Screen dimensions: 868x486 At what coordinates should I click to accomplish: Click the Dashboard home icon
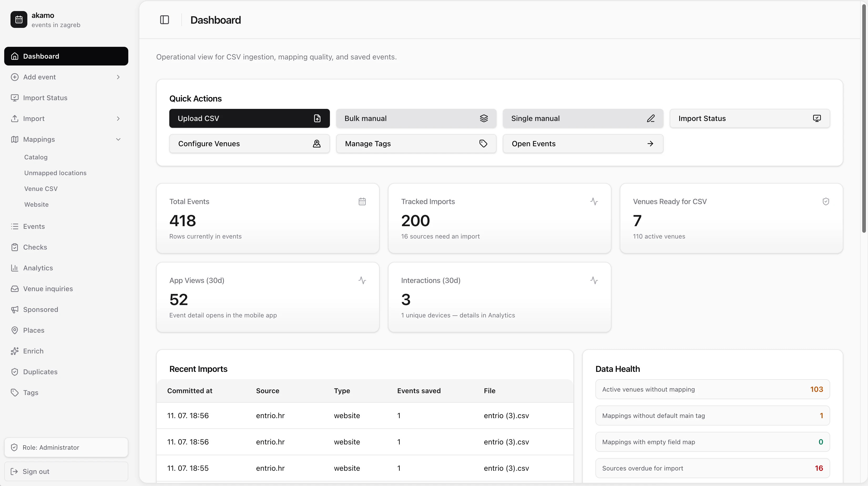14,56
